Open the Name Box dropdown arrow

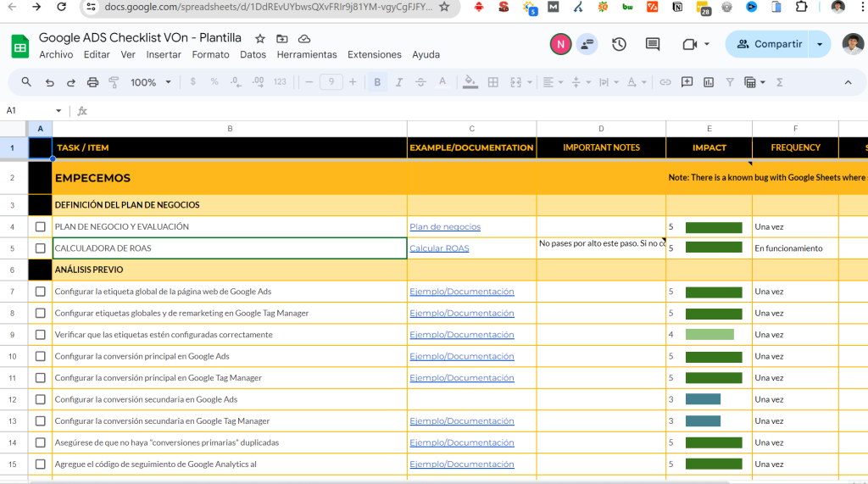coord(58,111)
